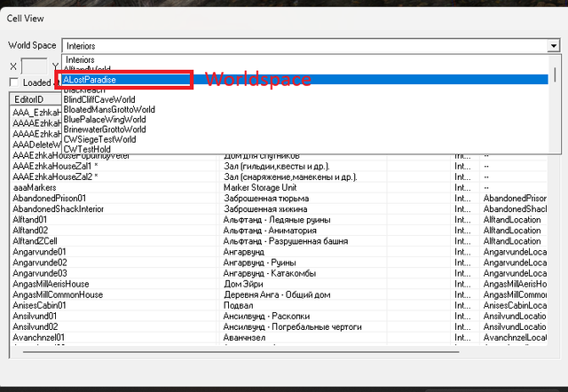Click Ангарвунд - Руины name cell
This screenshot has height=392, width=568.
(259, 263)
